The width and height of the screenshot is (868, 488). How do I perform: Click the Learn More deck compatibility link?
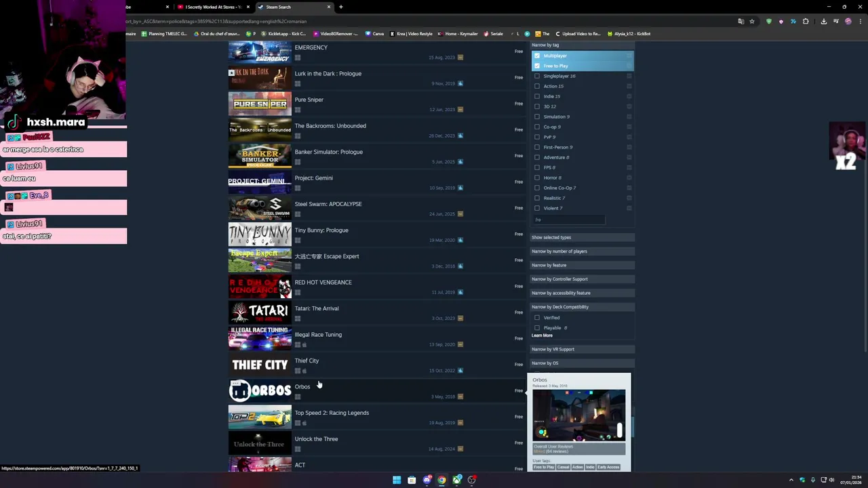coord(542,335)
